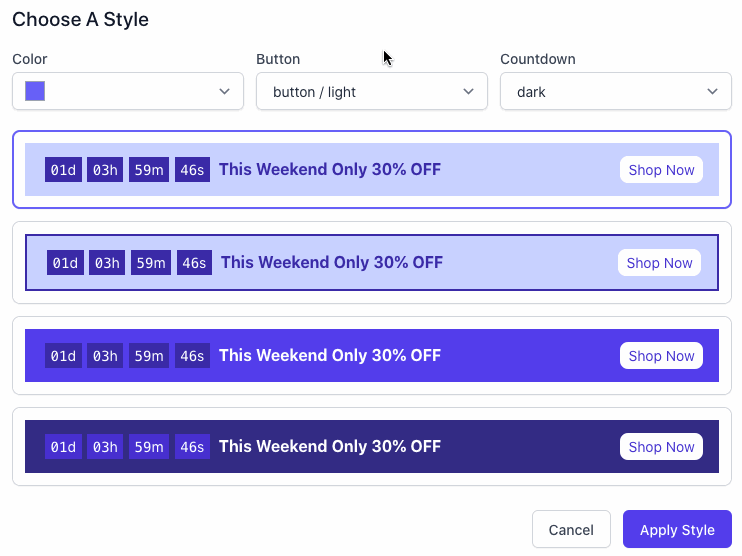Click Shop Now in the dark navy banner

click(x=661, y=447)
